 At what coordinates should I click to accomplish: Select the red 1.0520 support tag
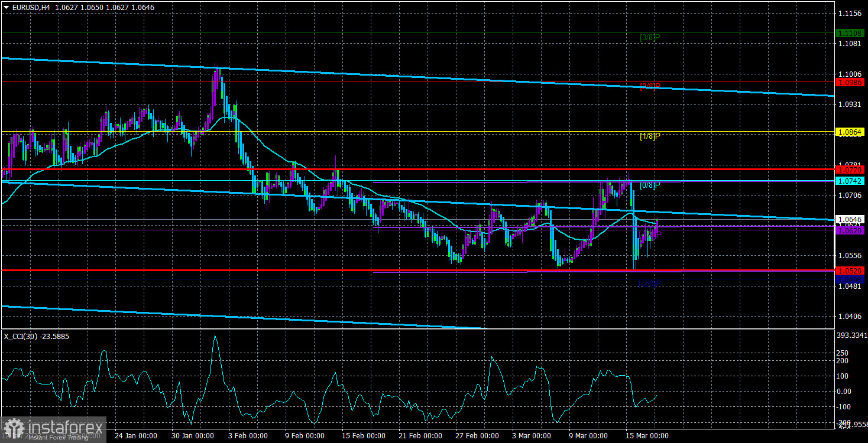pos(851,271)
